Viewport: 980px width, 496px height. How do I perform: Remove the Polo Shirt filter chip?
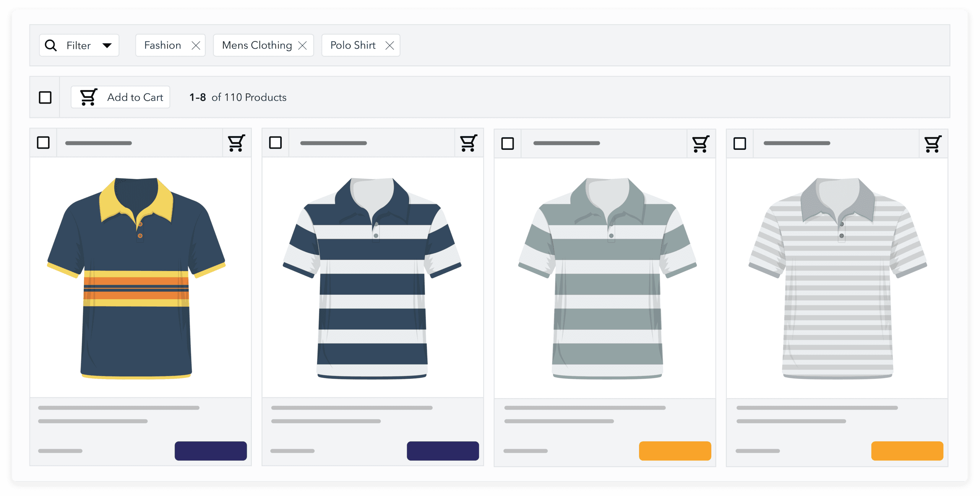389,45
